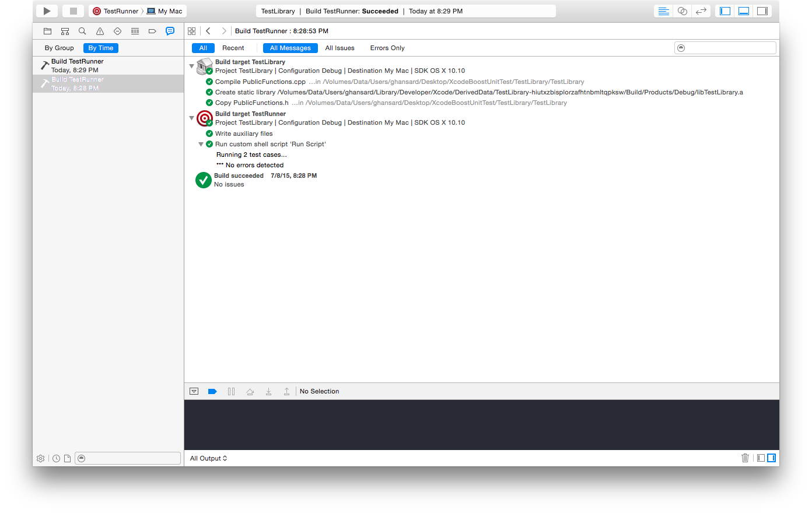This screenshot has height=513, width=812.
Task: Switch to the All filter tab
Action: click(x=203, y=48)
